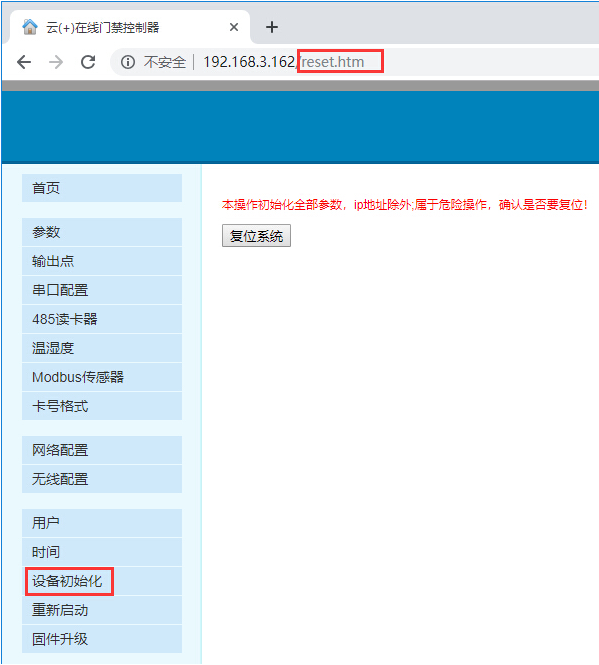
Task: Open 网络配置 page
Action: [x=102, y=450]
